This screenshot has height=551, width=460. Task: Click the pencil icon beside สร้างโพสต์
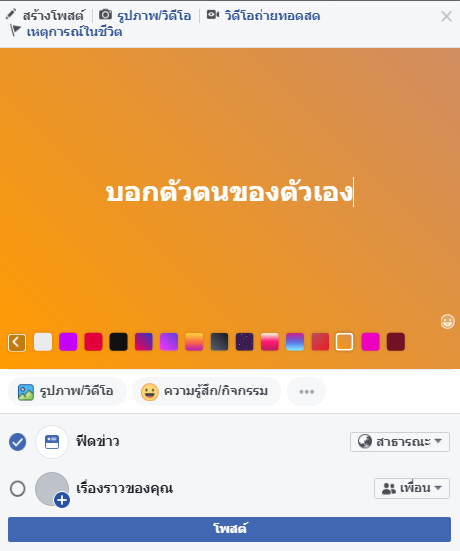(11, 15)
